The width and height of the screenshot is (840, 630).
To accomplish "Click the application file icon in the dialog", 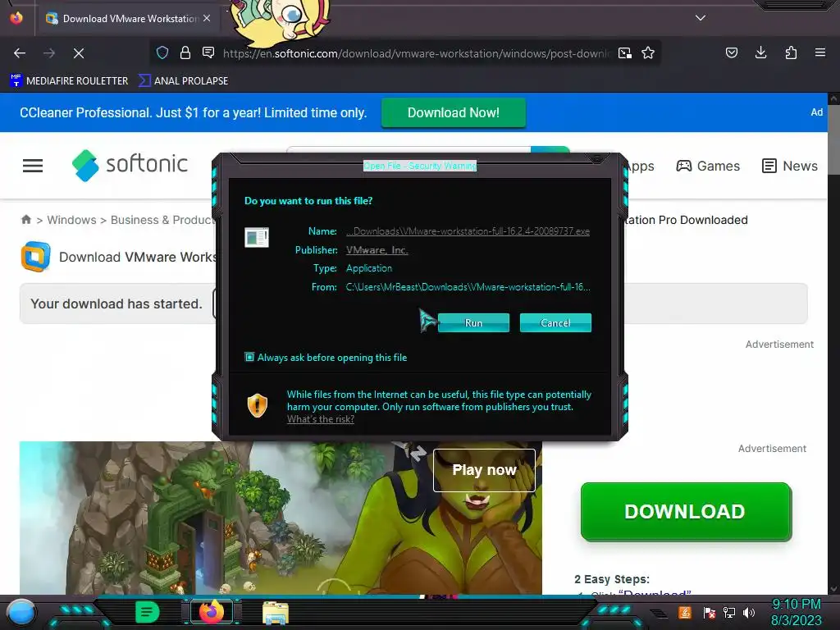I will 257,237.
